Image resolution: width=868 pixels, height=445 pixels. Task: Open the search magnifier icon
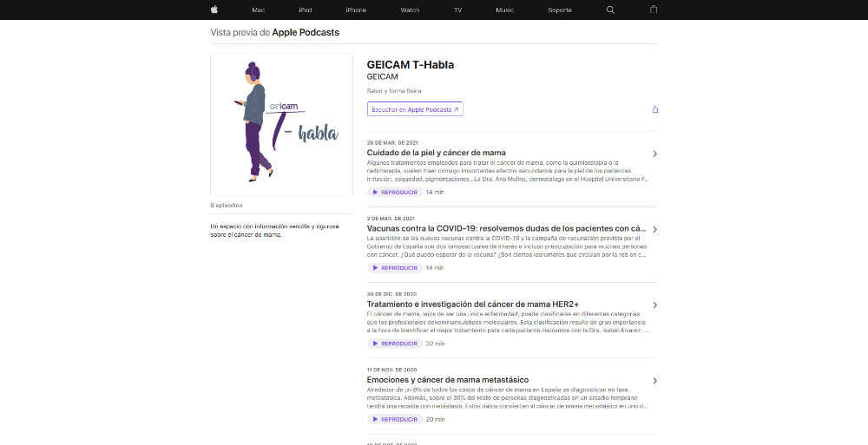click(x=610, y=10)
